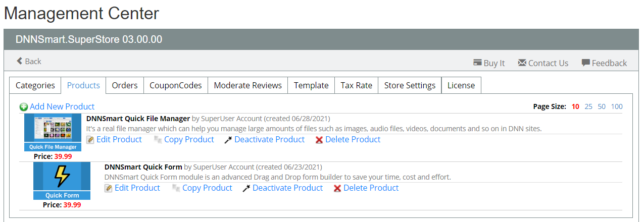Go Back using the Back link

33,61
